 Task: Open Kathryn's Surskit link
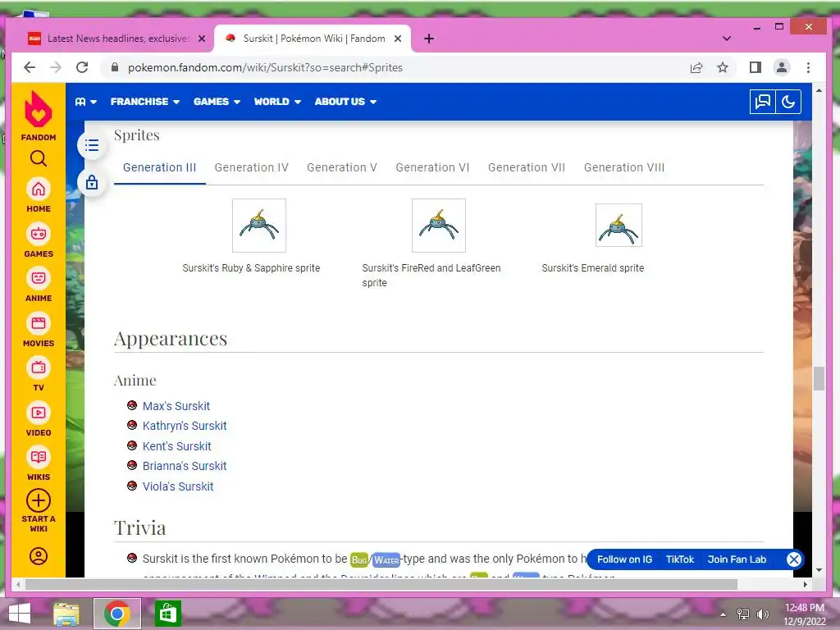(x=185, y=426)
